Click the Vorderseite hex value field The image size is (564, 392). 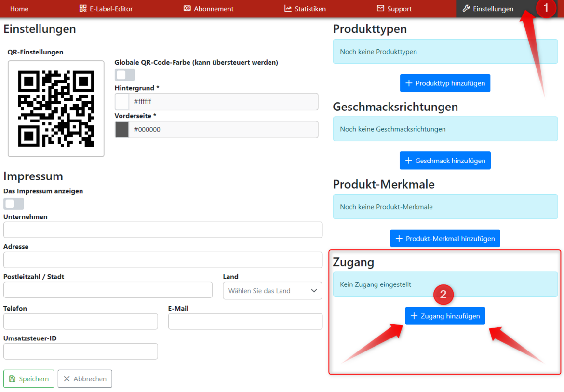[x=223, y=130]
